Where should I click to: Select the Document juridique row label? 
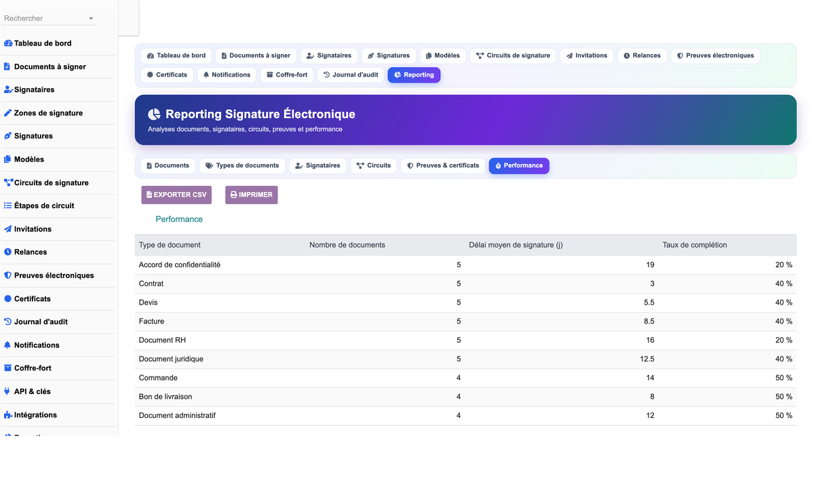[x=171, y=359]
